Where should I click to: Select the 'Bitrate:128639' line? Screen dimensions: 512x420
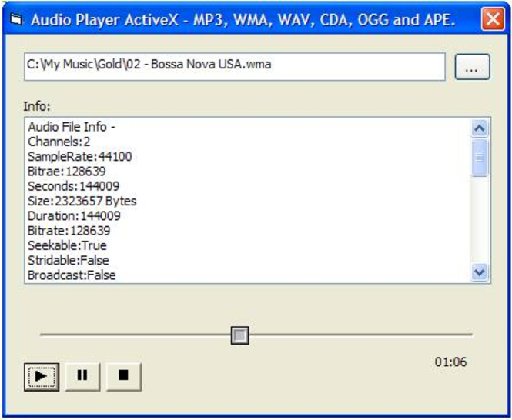(x=69, y=231)
